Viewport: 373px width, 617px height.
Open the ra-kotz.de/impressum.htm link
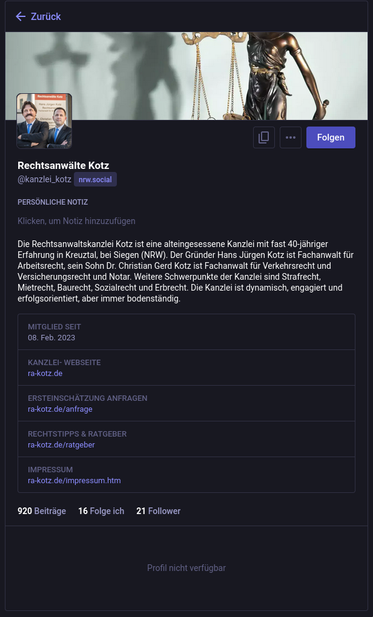74,480
